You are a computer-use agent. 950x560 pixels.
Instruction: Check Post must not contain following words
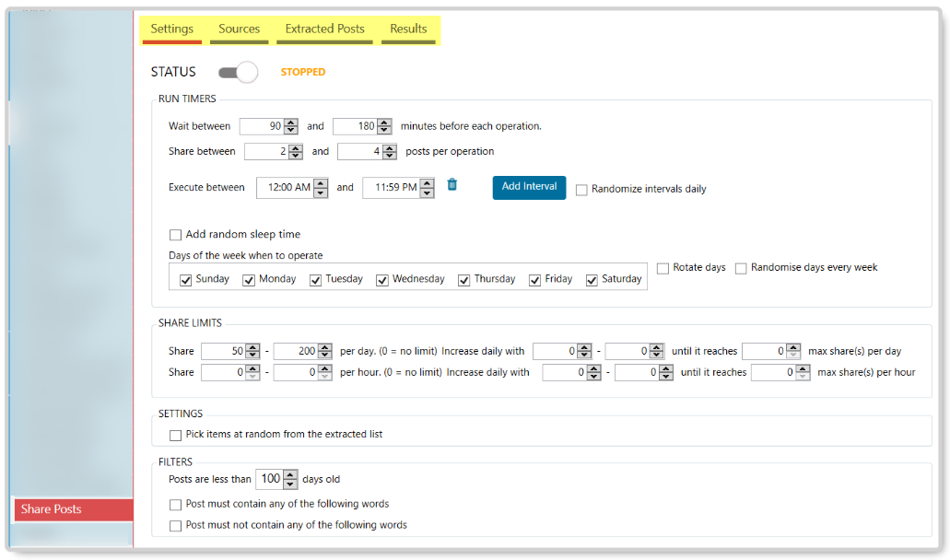point(176,526)
